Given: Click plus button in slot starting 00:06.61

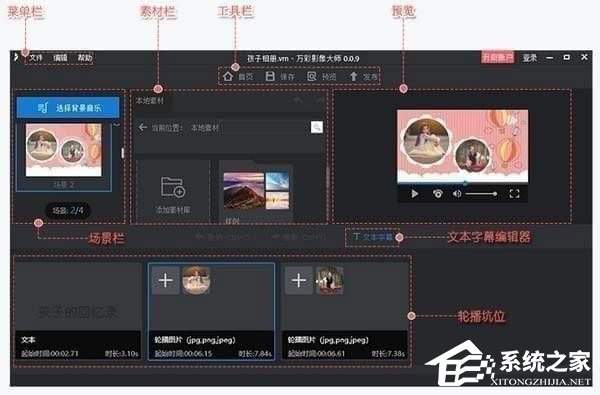Looking at the screenshot, I should (299, 281).
